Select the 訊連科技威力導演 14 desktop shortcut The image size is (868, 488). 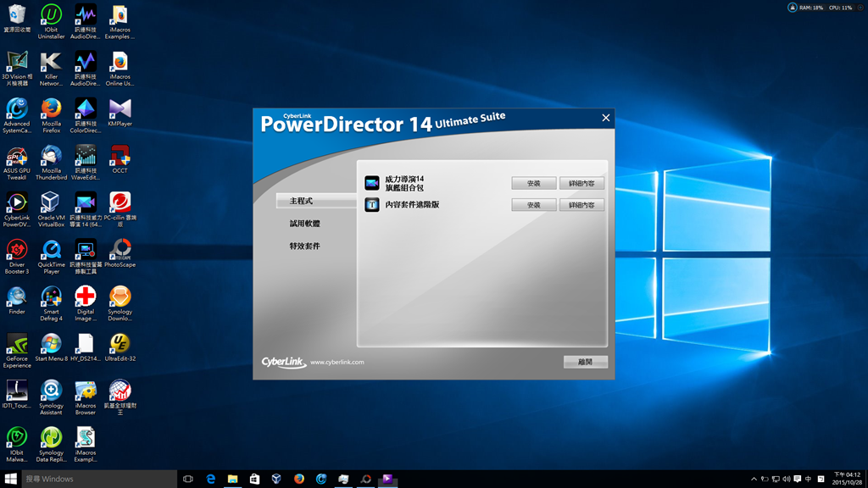pos(86,210)
